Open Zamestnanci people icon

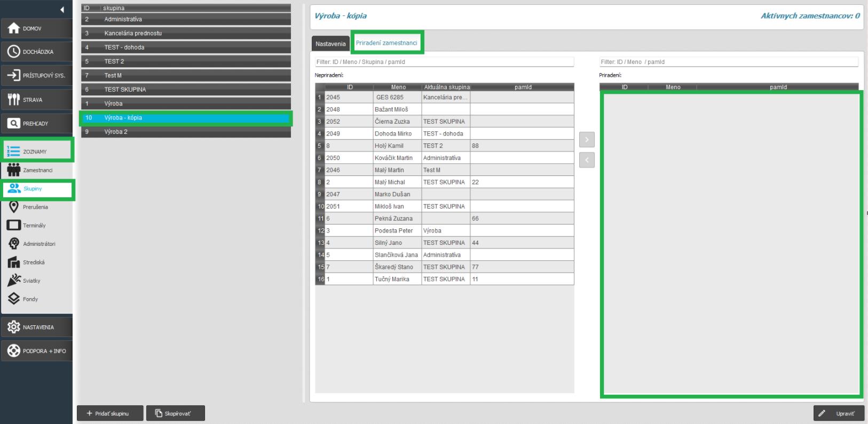coord(14,170)
